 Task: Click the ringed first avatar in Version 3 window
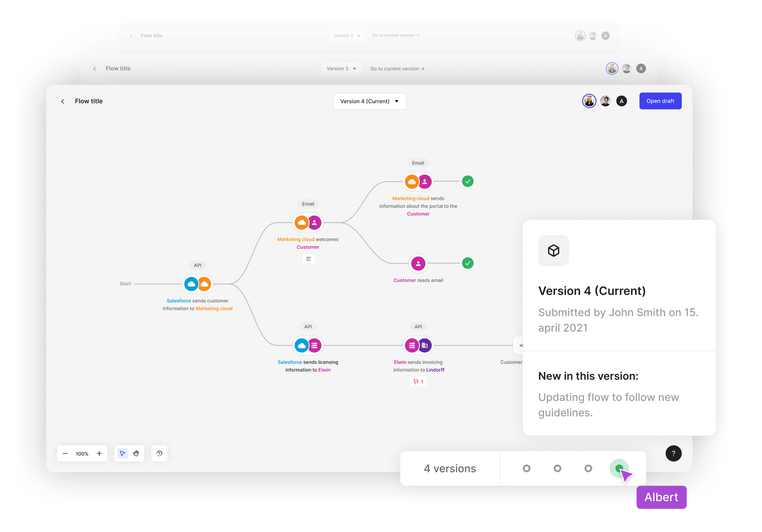[x=612, y=69]
